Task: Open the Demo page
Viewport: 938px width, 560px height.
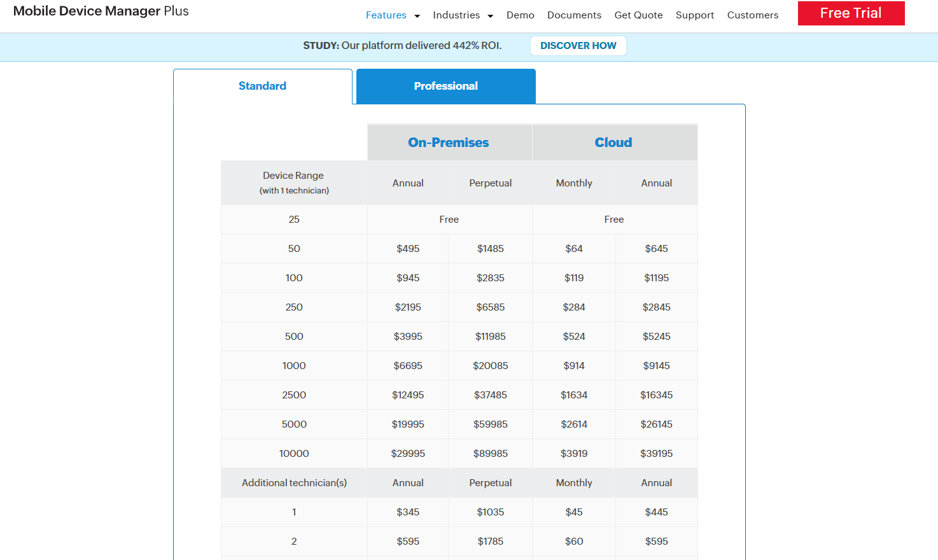Action: click(520, 15)
